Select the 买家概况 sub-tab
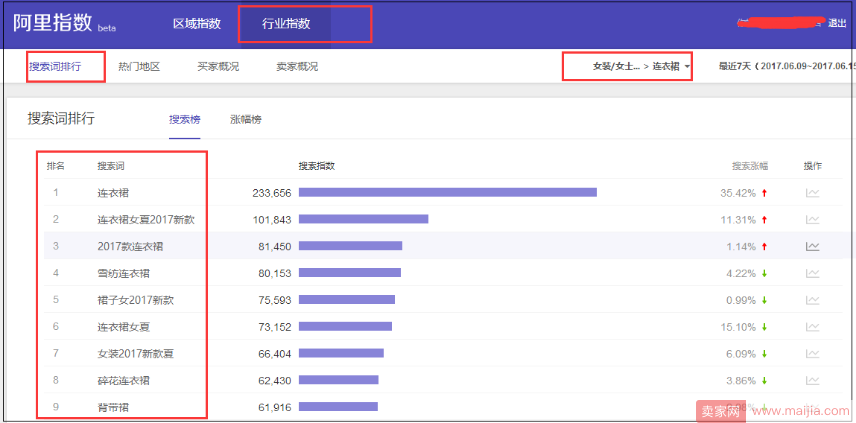The width and height of the screenshot is (856, 423). tap(218, 67)
